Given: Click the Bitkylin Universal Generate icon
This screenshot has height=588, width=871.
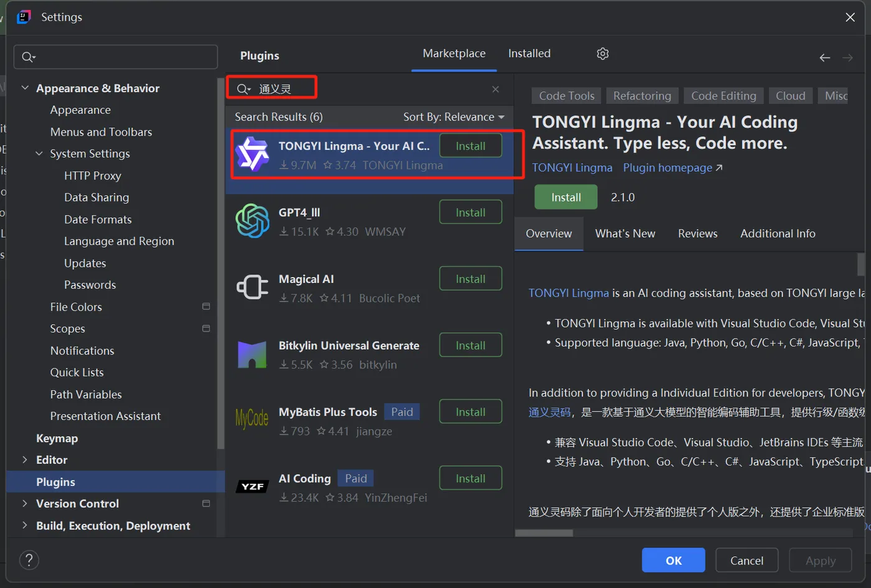Looking at the screenshot, I should [252, 354].
